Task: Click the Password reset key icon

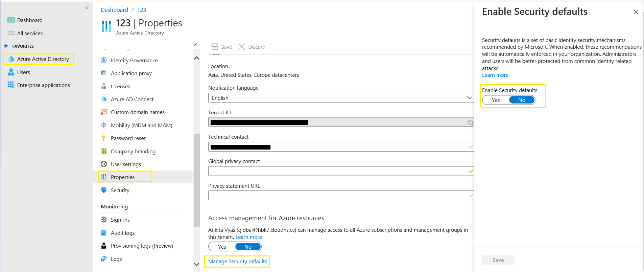Action: pos(104,138)
